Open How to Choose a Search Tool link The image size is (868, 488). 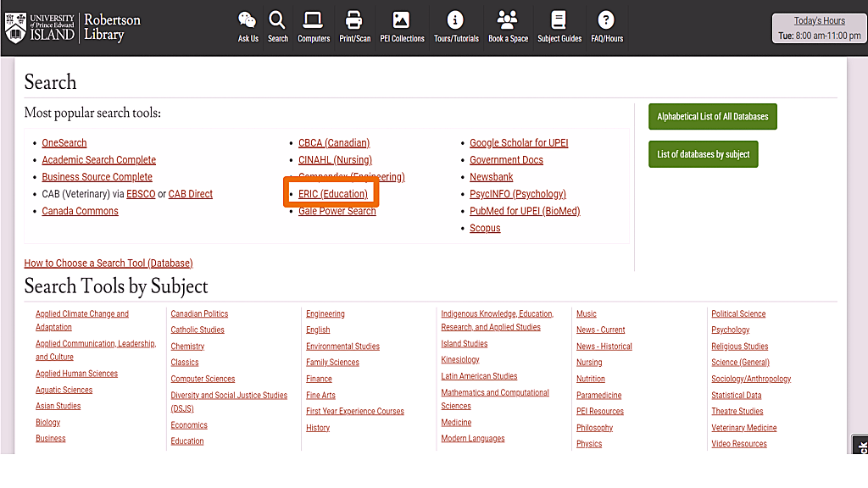click(108, 263)
